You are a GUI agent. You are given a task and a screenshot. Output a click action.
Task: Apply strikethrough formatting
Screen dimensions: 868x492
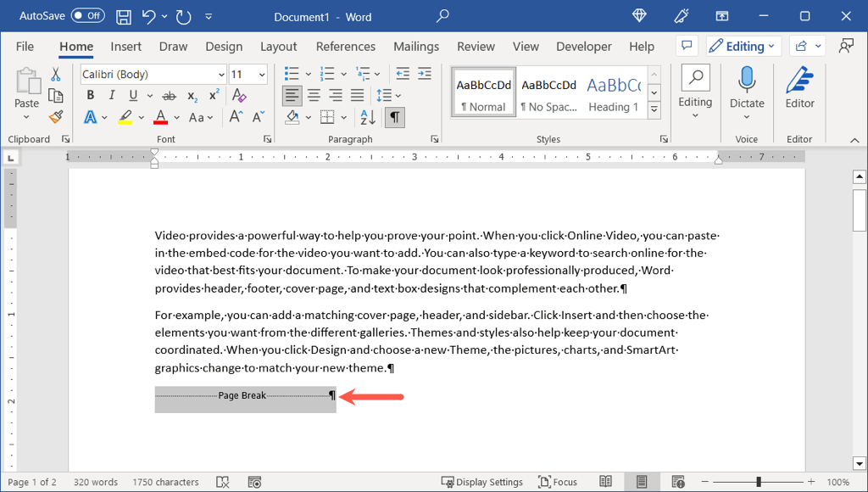click(169, 96)
